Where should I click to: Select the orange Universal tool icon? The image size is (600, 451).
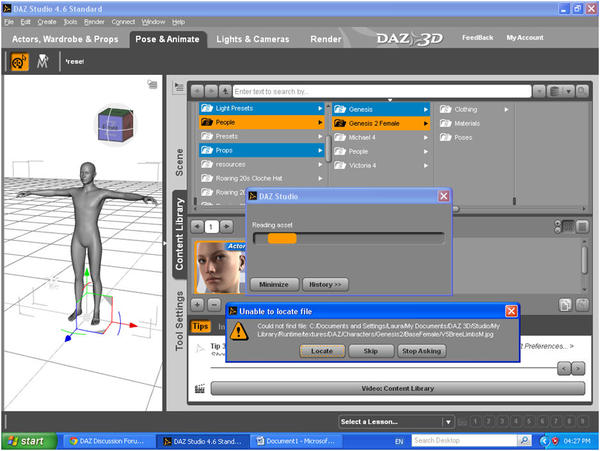[19, 62]
